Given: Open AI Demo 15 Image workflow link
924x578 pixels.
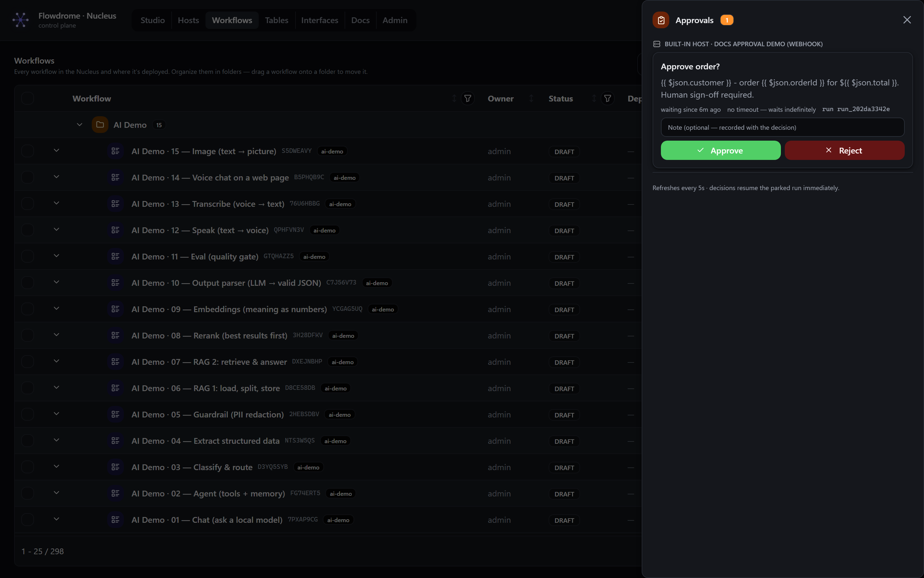Looking at the screenshot, I should 204,151.
